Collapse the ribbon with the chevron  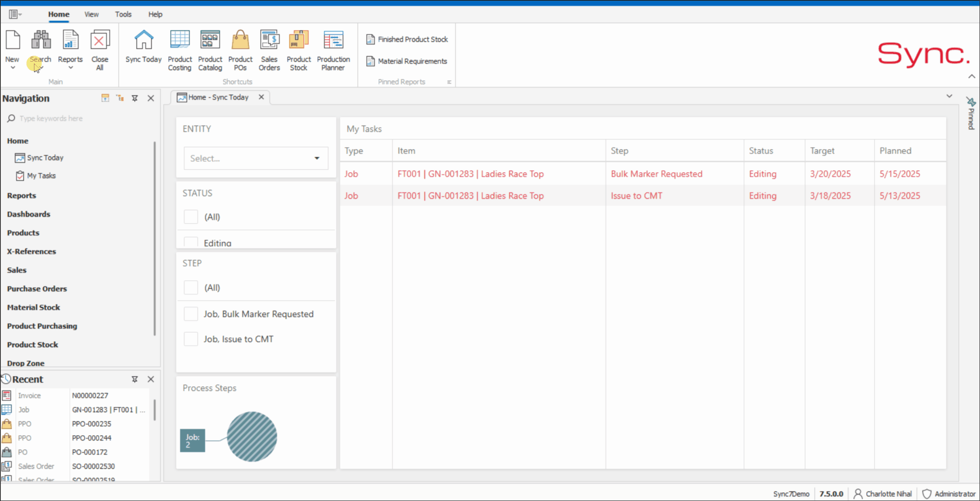[972, 76]
